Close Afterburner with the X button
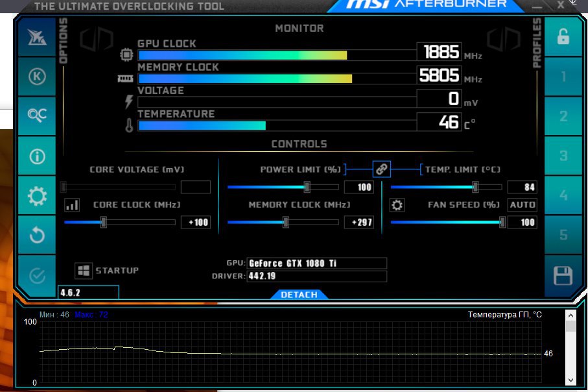 (560, 5)
